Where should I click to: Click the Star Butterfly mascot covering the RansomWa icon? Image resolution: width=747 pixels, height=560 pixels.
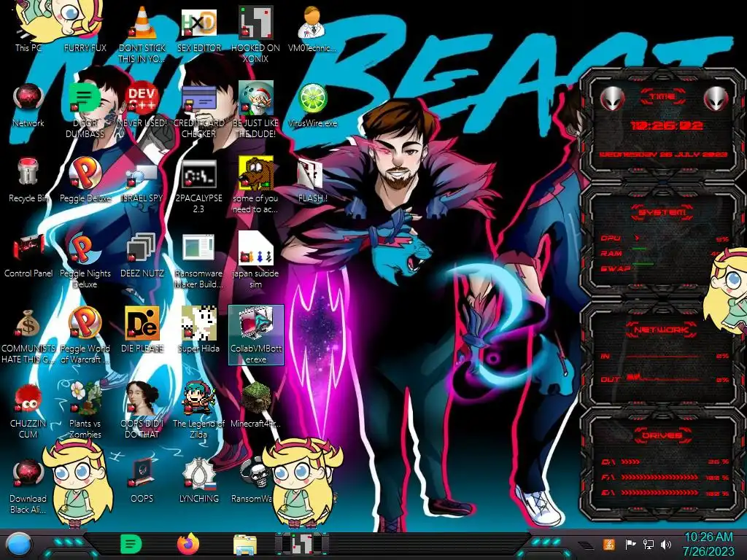pyautogui.click(x=301, y=483)
